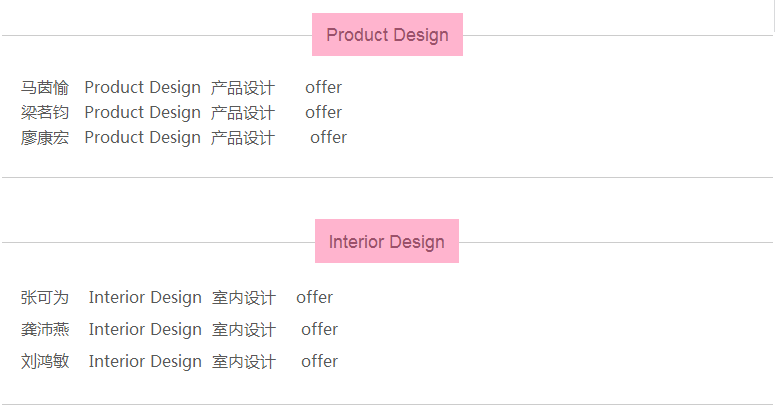Select the name 马茵愉
This screenshot has width=775, height=415.
pyautogui.click(x=45, y=87)
